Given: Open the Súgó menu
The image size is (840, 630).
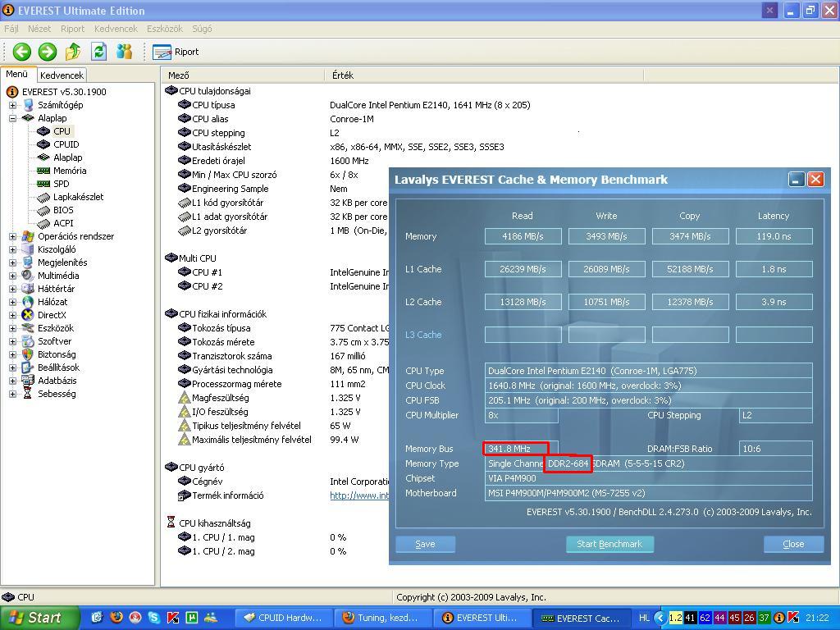Looking at the screenshot, I should point(202,29).
